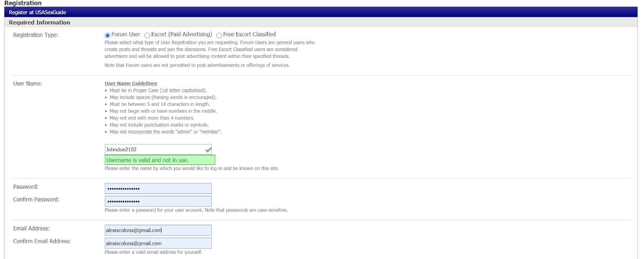
Task: Click 'May include spaces' guideline text
Action: tap(163, 97)
